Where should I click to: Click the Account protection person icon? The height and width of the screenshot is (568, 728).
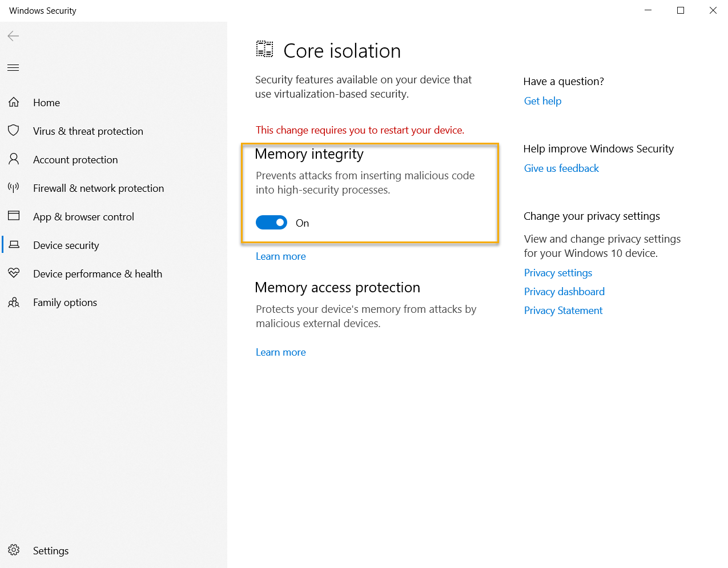pyautogui.click(x=14, y=159)
